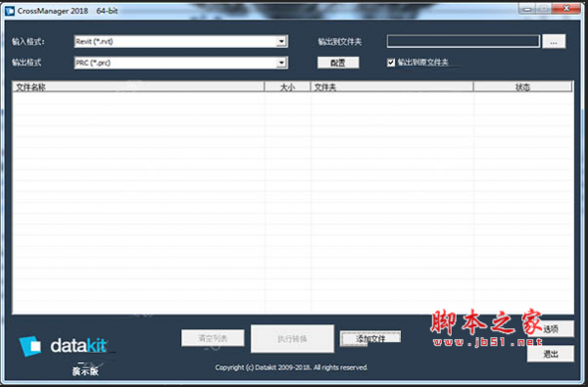The height and width of the screenshot is (387, 588).
Task: Click the PRC (*.prc) output format box
Action: [x=180, y=63]
